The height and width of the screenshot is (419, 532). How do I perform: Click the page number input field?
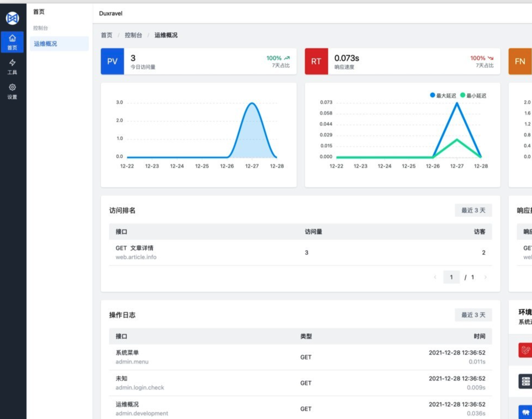(451, 277)
